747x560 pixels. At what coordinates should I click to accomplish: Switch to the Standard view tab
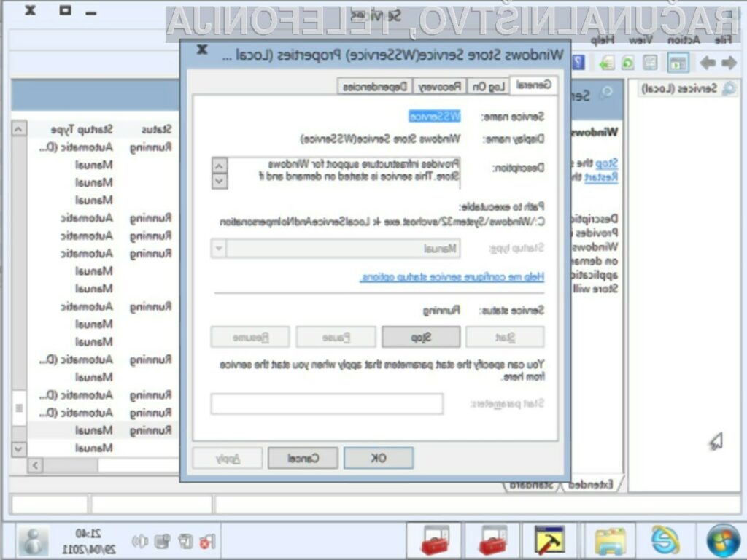click(x=531, y=485)
